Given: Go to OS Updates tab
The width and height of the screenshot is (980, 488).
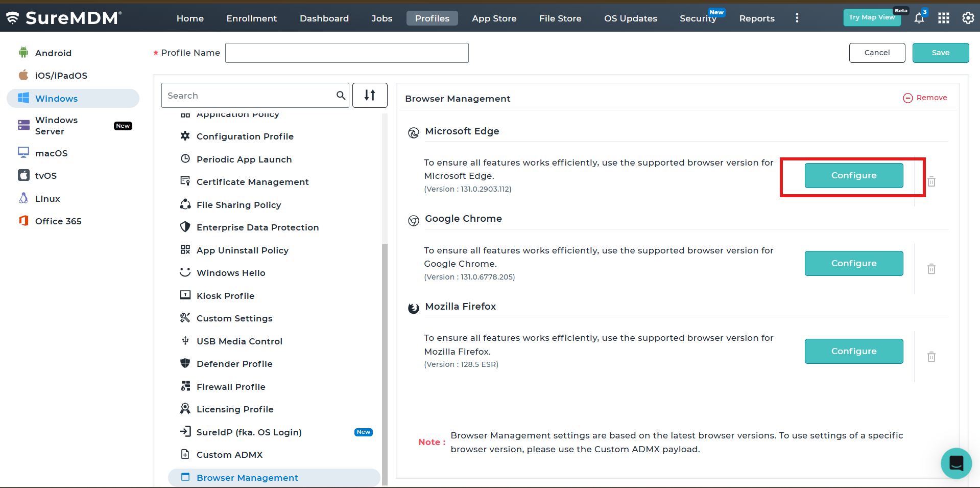Looking at the screenshot, I should pyautogui.click(x=631, y=18).
